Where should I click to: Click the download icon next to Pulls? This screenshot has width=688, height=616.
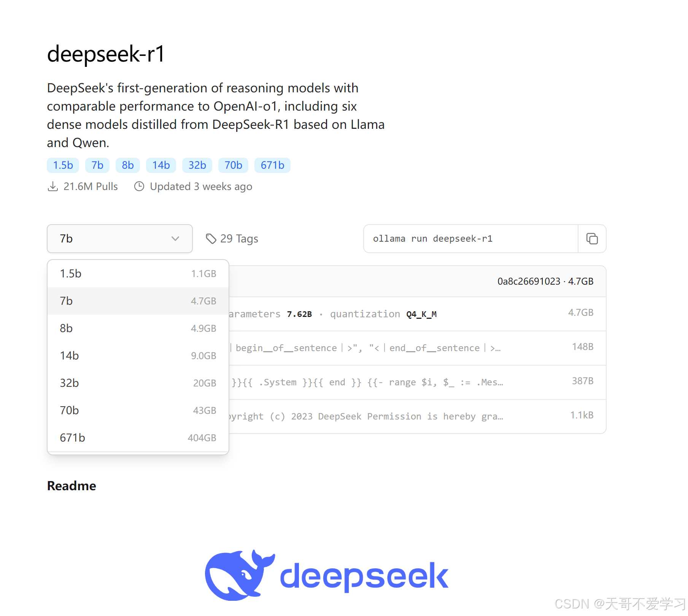click(53, 187)
